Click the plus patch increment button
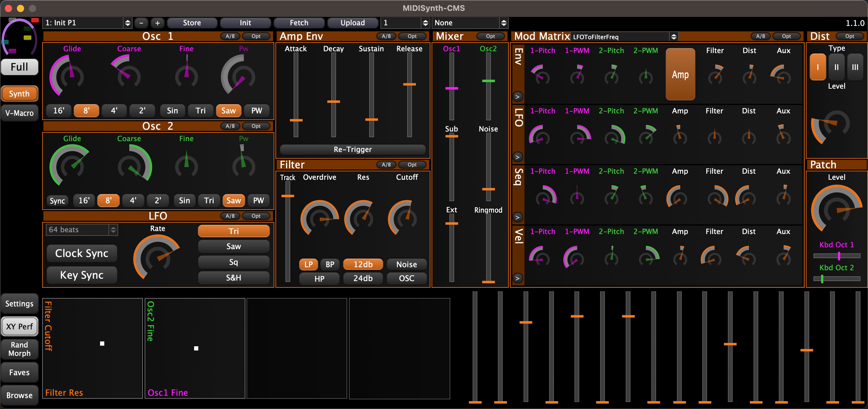Screen dimensions: 868x409 pyautogui.click(x=157, y=23)
